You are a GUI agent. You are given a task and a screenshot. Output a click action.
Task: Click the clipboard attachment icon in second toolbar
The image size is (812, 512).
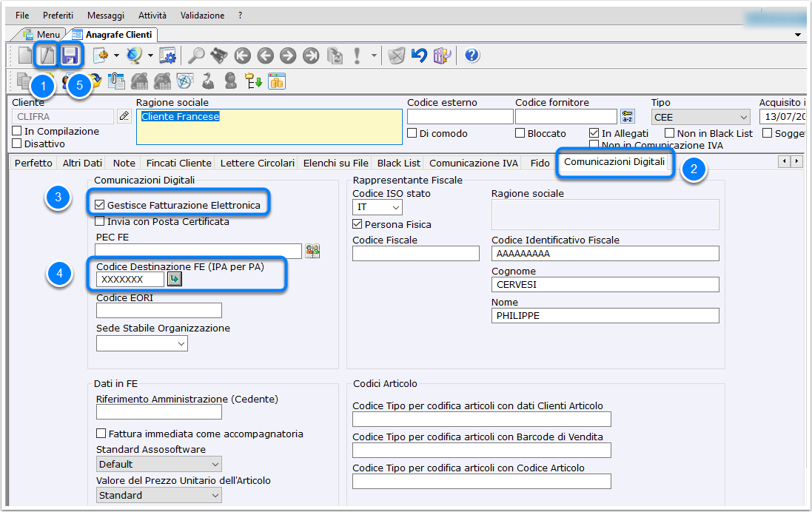click(x=116, y=81)
